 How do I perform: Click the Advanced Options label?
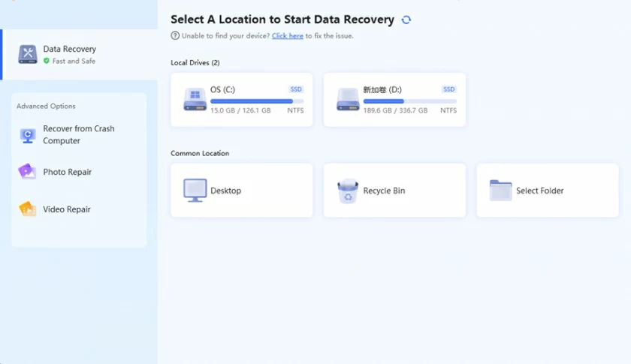pos(46,106)
